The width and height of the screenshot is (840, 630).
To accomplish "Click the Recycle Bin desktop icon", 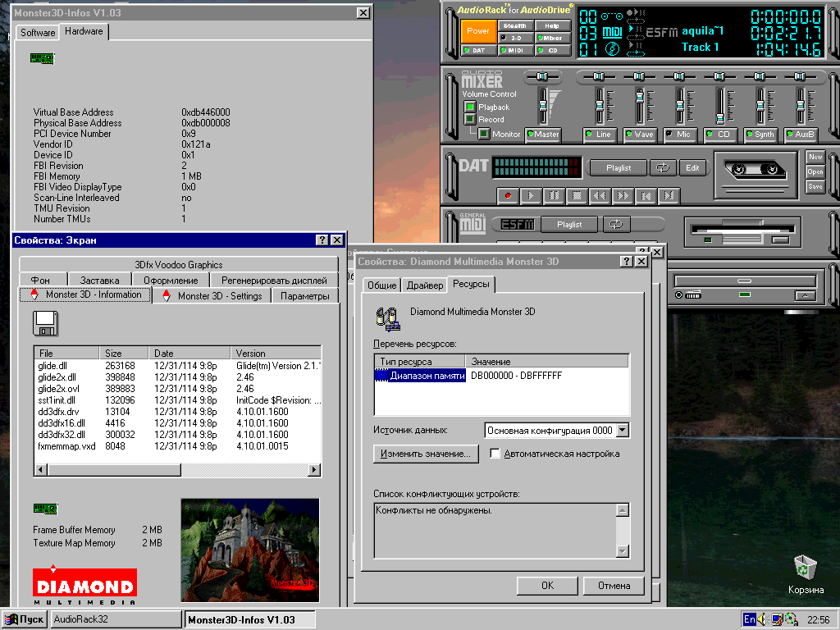I will point(805,568).
